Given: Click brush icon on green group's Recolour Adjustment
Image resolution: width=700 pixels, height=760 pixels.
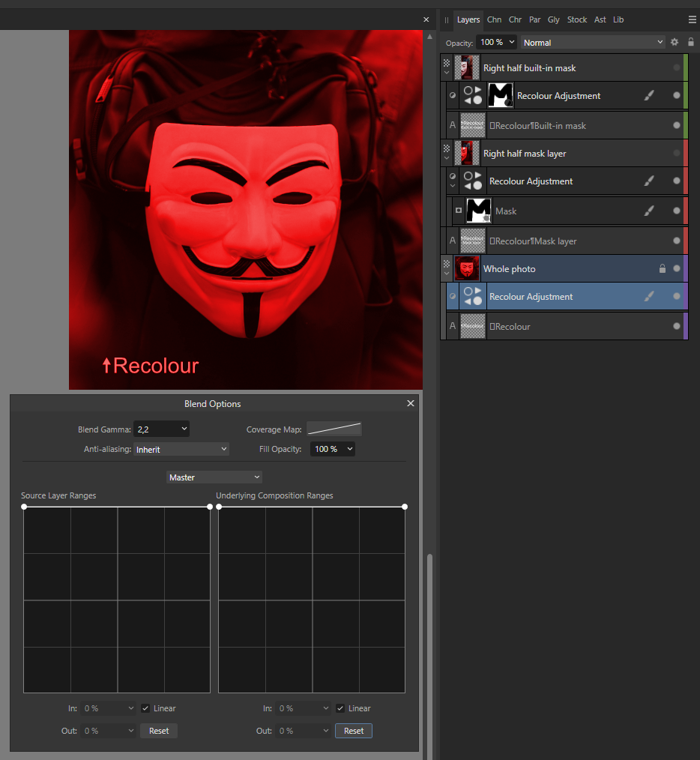Looking at the screenshot, I should [649, 95].
